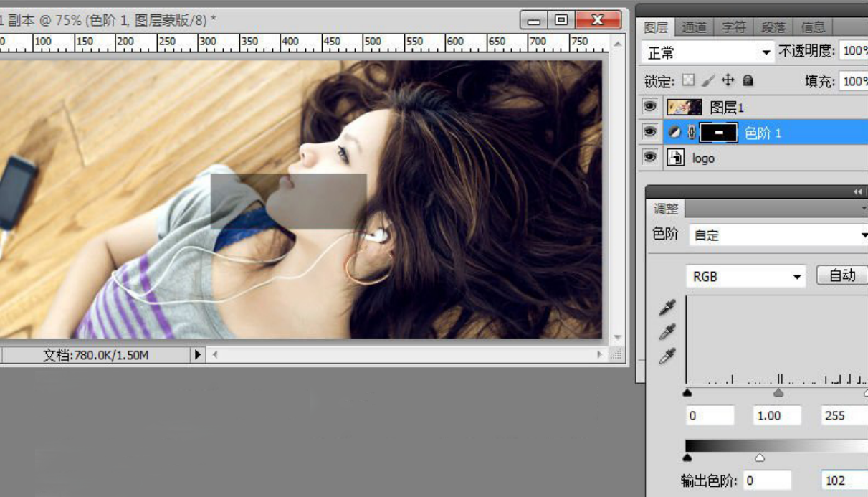Switch to the 字符 tab
868x497 pixels.
(x=733, y=27)
